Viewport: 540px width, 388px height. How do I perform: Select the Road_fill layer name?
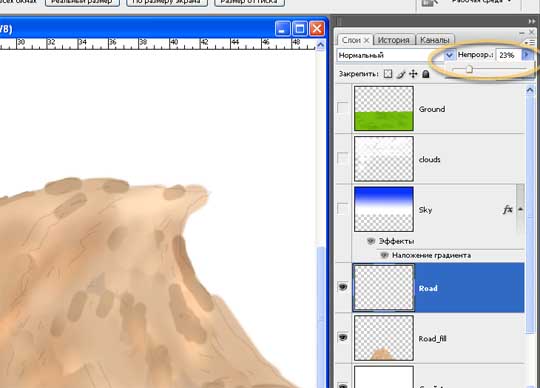click(x=433, y=339)
